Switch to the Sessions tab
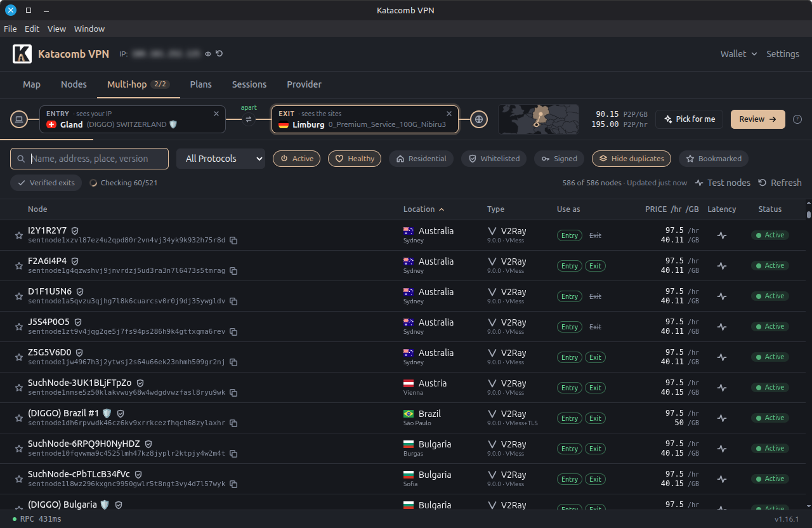 (x=249, y=84)
